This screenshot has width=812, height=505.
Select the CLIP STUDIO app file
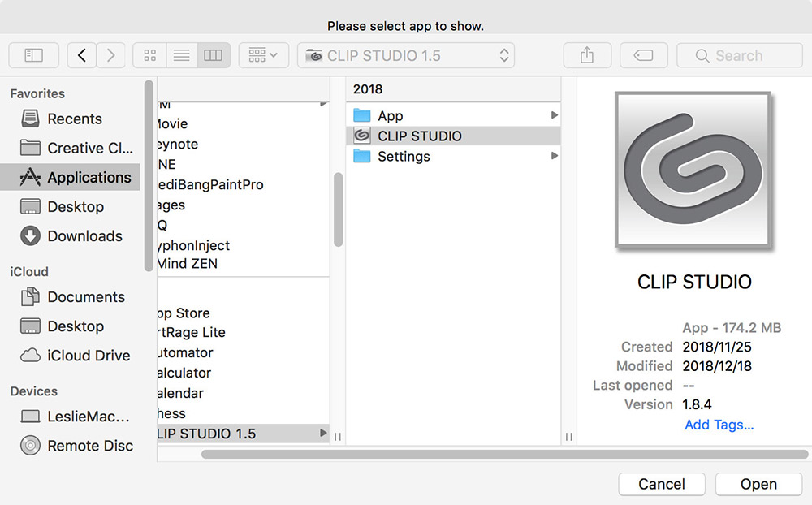453,136
